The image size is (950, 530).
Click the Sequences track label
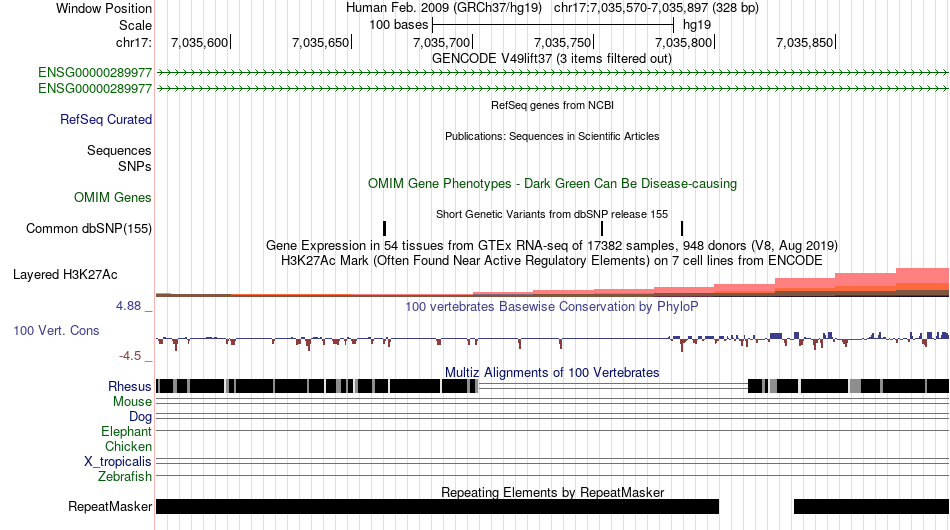pos(119,150)
